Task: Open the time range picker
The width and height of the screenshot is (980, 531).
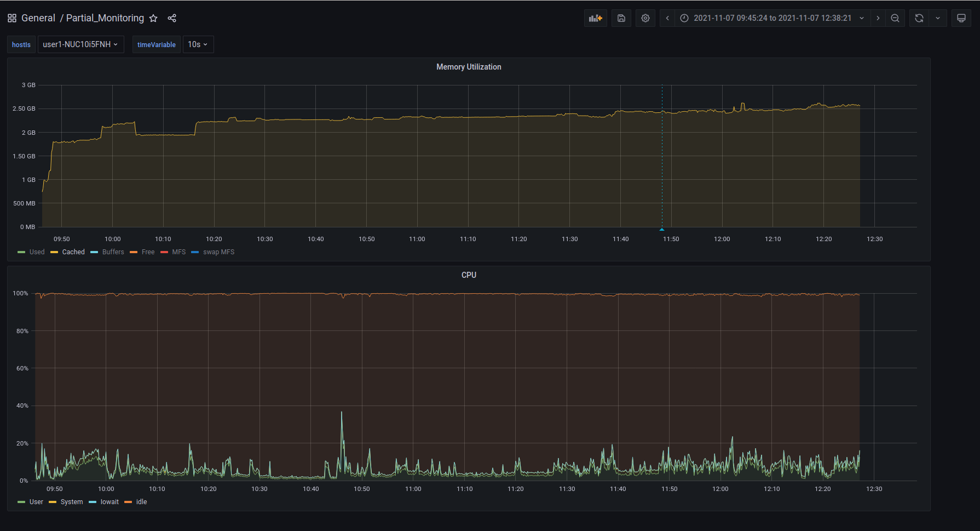Action: pyautogui.click(x=772, y=18)
